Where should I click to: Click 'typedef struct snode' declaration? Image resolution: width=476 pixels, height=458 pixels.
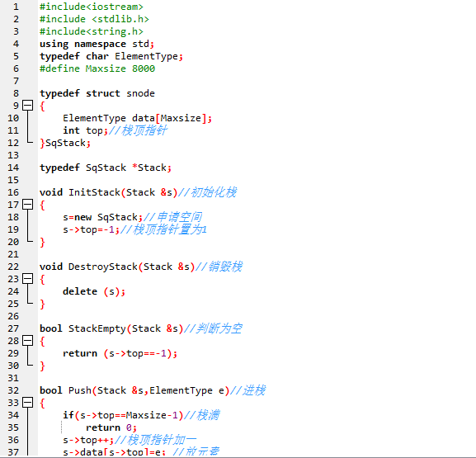pyautogui.click(x=97, y=93)
